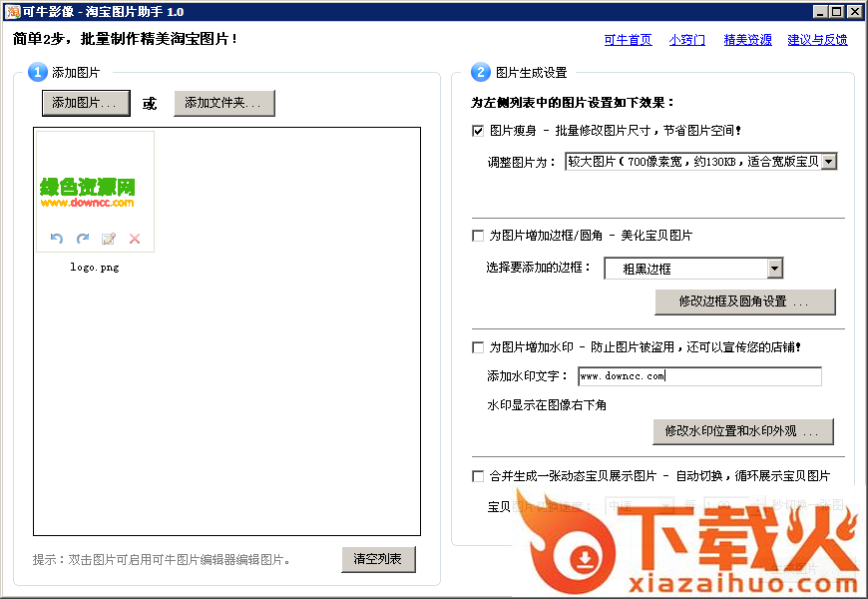Remove logo.png with the red X icon
The height and width of the screenshot is (599, 868).
pyautogui.click(x=135, y=239)
